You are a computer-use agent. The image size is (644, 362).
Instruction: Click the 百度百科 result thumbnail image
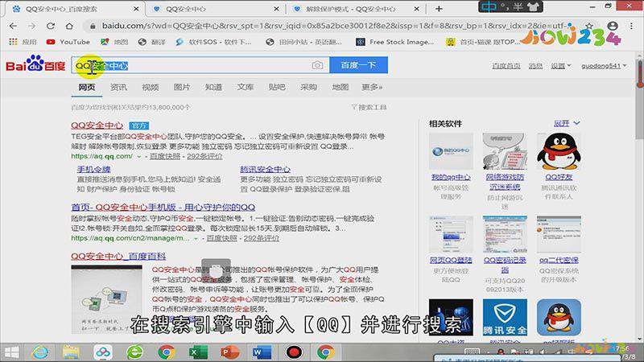[107, 298]
